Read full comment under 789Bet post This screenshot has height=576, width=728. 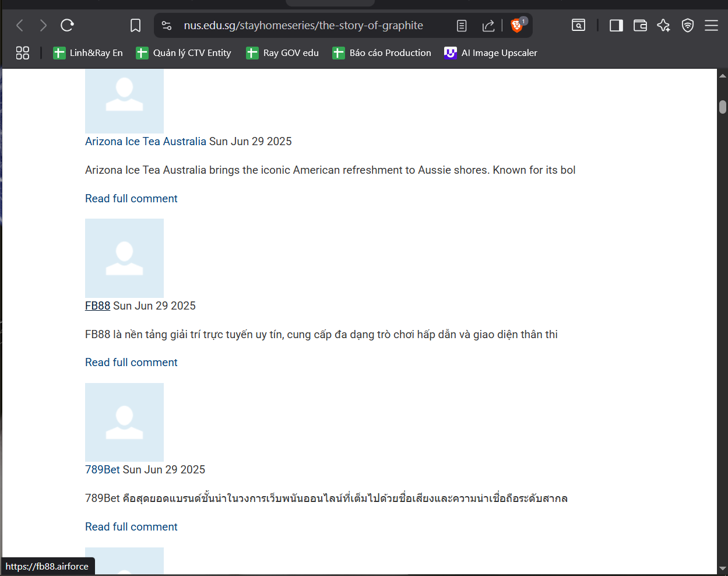tap(131, 527)
